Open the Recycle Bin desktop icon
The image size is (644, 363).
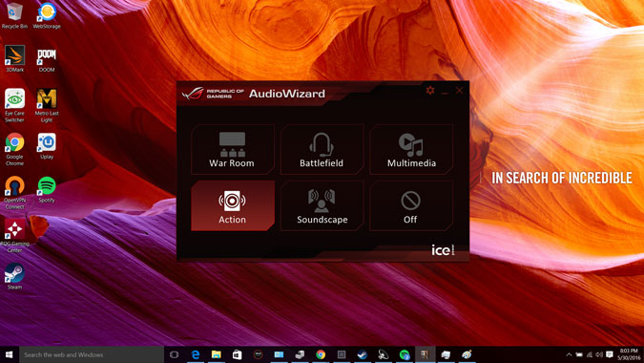(x=14, y=16)
